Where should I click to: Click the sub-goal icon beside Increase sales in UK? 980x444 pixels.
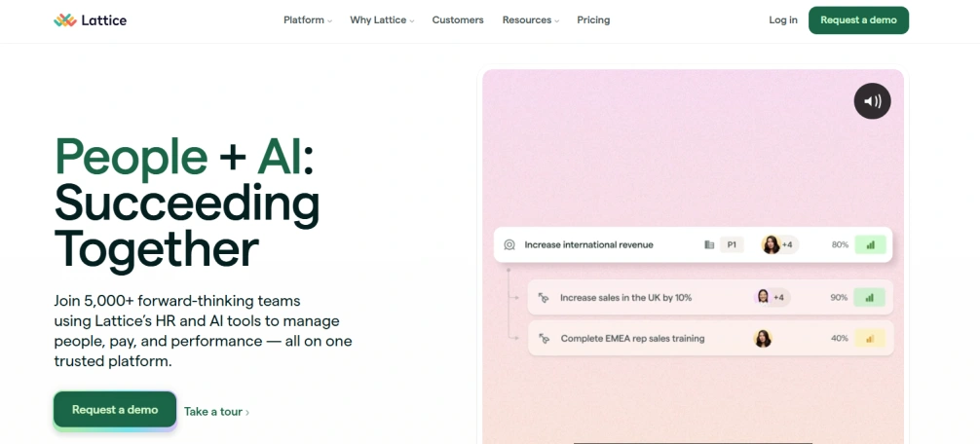pos(544,298)
